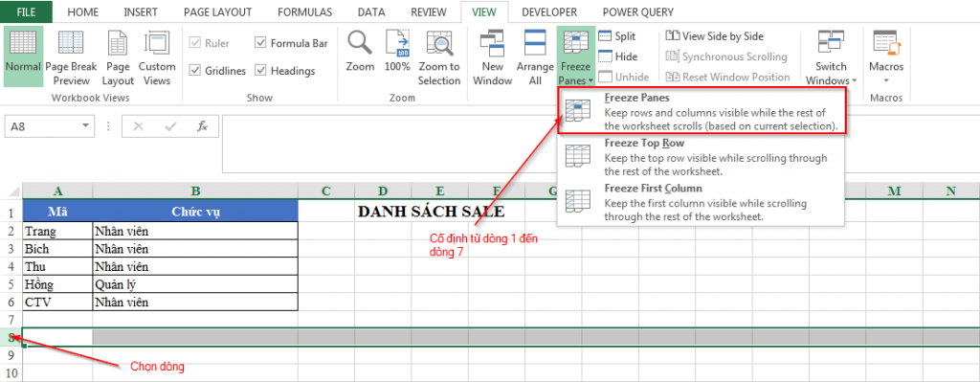Click the Insert Function fx icon

click(x=203, y=126)
